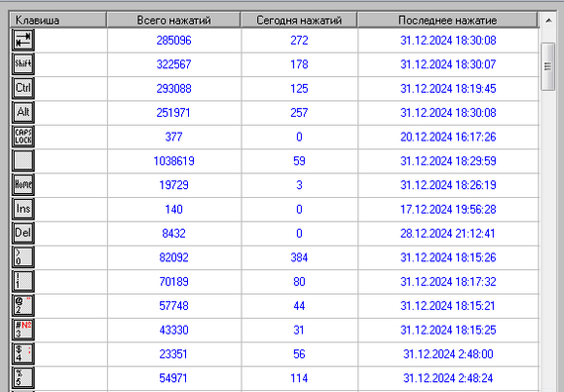Screen dimensions: 564x392
Task: Select last press 31.12.2024 18:29:59
Action: coord(448,161)
